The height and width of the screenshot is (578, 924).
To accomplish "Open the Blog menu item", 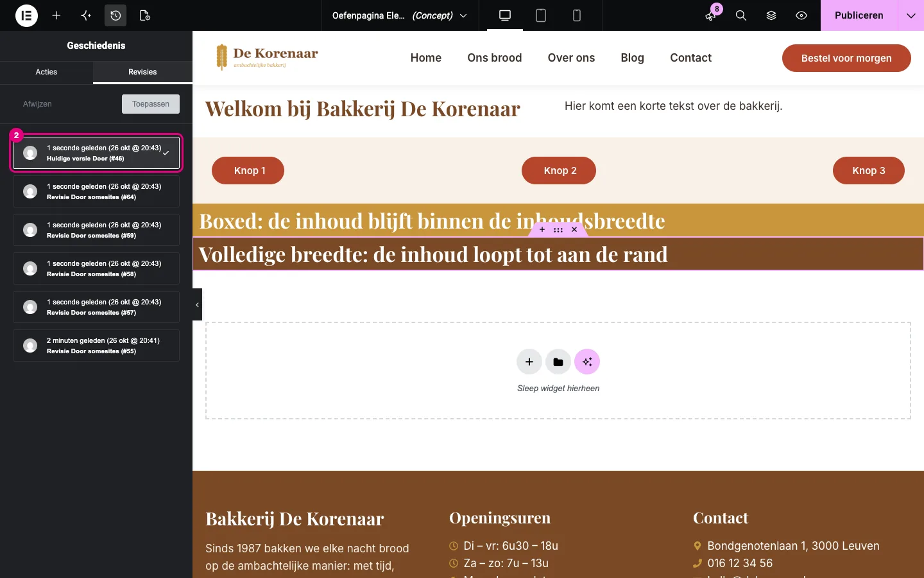I will (x=633, y=58).
